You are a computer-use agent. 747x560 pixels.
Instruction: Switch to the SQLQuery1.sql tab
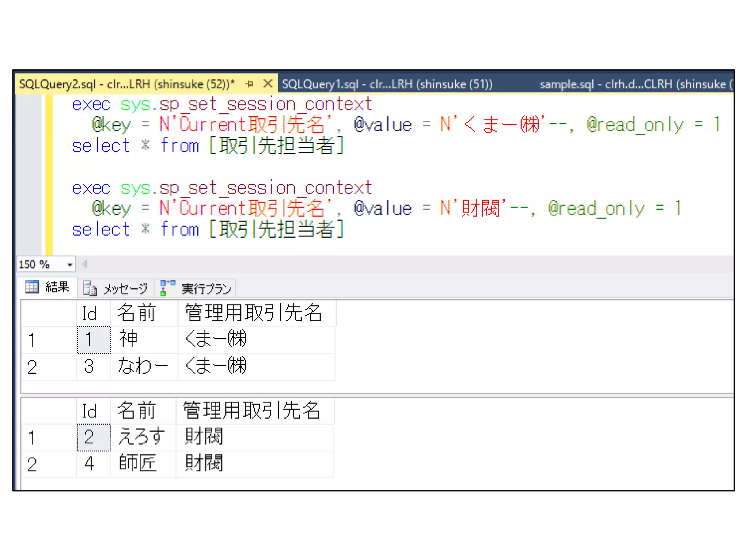pos(387,85)
